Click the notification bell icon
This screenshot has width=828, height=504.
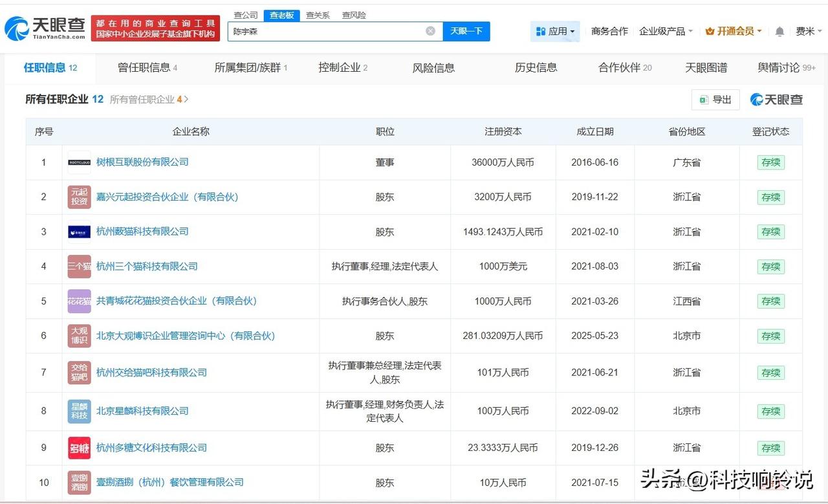click(779, 31)
